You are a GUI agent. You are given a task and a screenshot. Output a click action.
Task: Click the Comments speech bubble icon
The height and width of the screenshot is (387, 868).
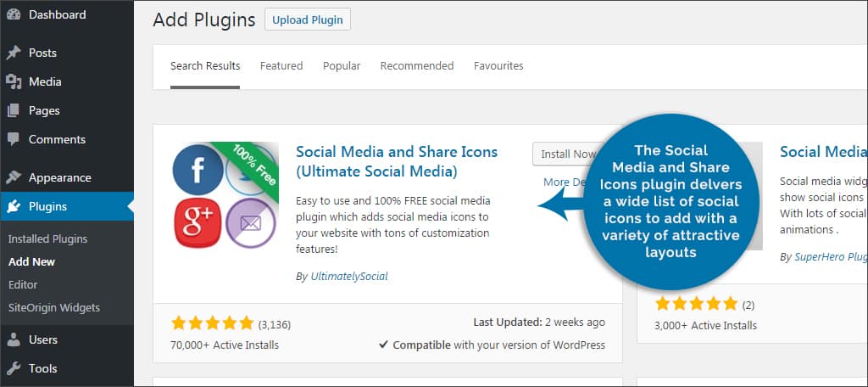coord(14,139)
